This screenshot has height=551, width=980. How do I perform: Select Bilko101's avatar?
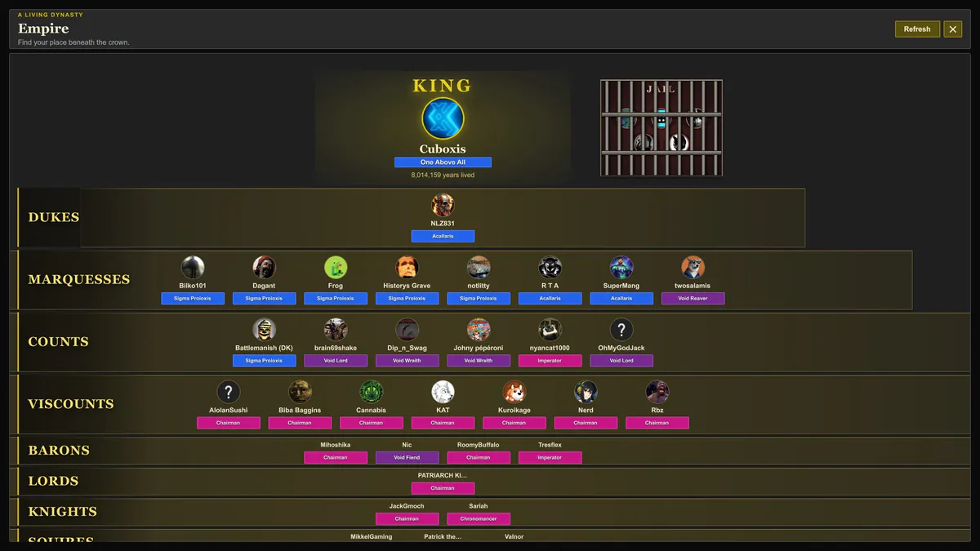(193, 267)
